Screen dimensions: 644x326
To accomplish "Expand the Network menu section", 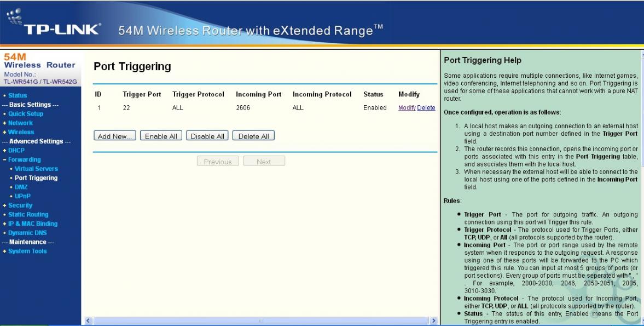I will click(x=20, y=123).
